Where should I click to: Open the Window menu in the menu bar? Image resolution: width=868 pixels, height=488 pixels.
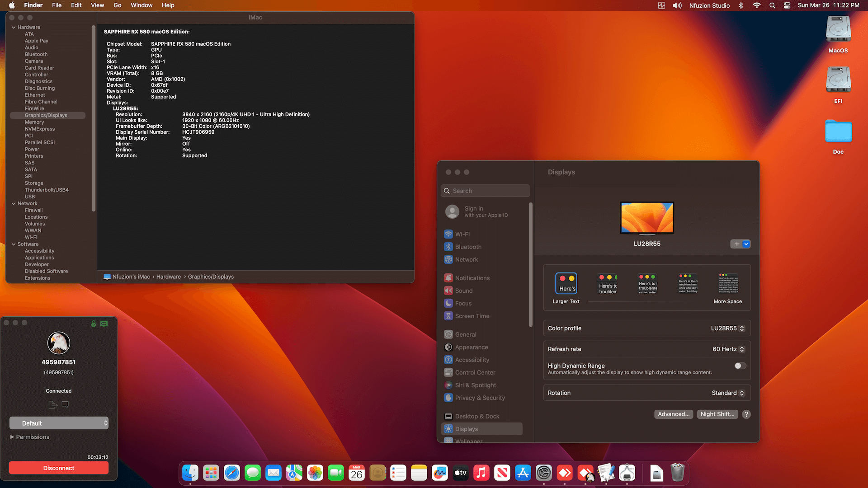(142, 5)
